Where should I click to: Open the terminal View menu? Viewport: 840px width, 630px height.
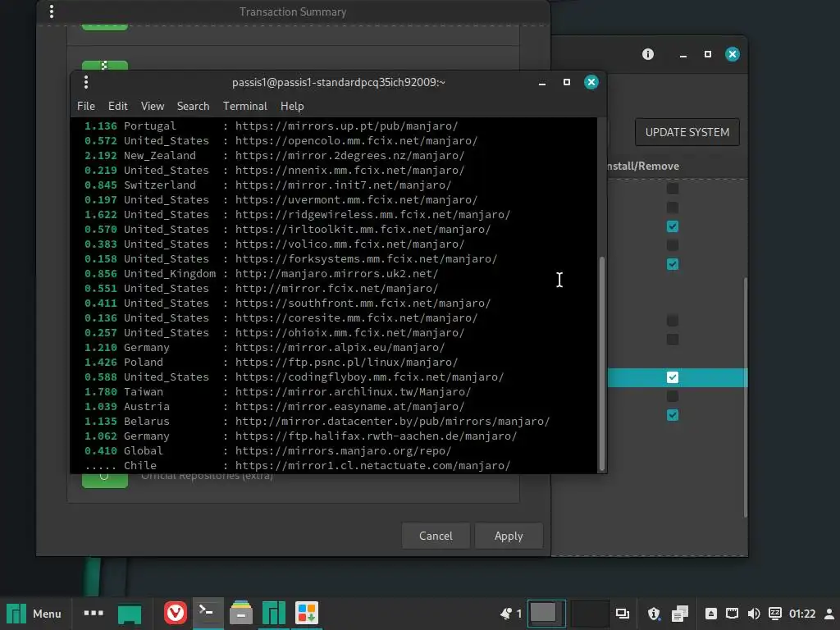(152, 106)
